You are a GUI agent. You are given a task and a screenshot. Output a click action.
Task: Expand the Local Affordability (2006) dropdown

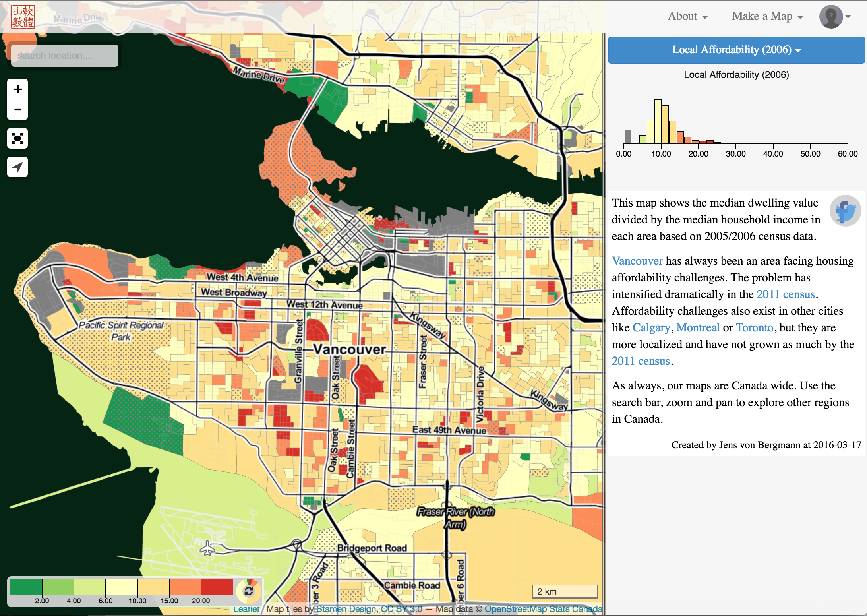pyautogui.click(x=736, y=50)
